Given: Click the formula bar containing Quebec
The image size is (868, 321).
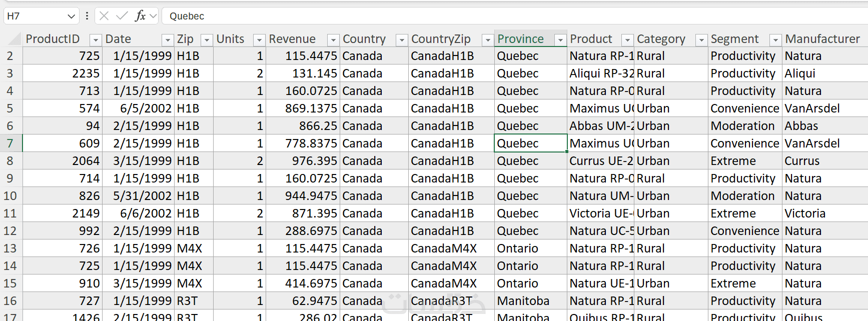Looking at the screenshot, I should click(x=450, y=16).
